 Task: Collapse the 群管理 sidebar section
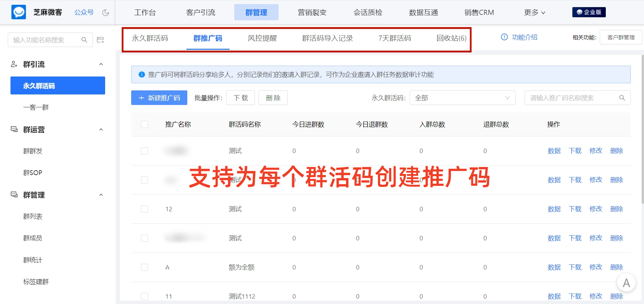[x=101, y=195]
